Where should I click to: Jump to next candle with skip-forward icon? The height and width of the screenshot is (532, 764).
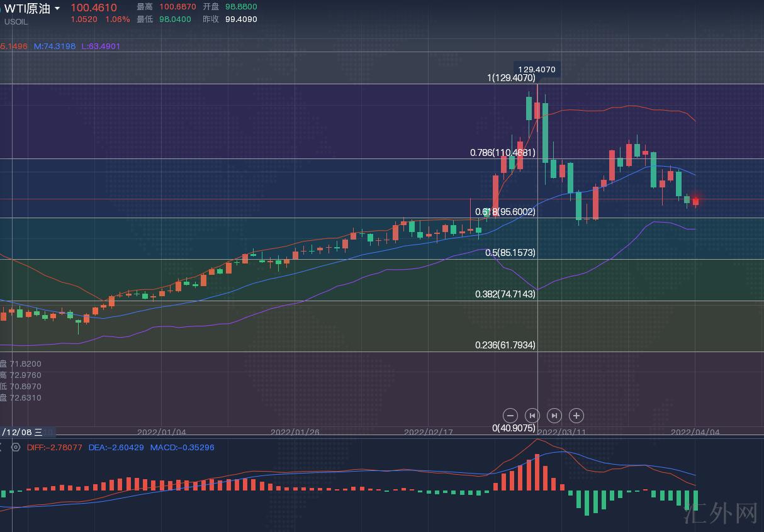point(554,416)
